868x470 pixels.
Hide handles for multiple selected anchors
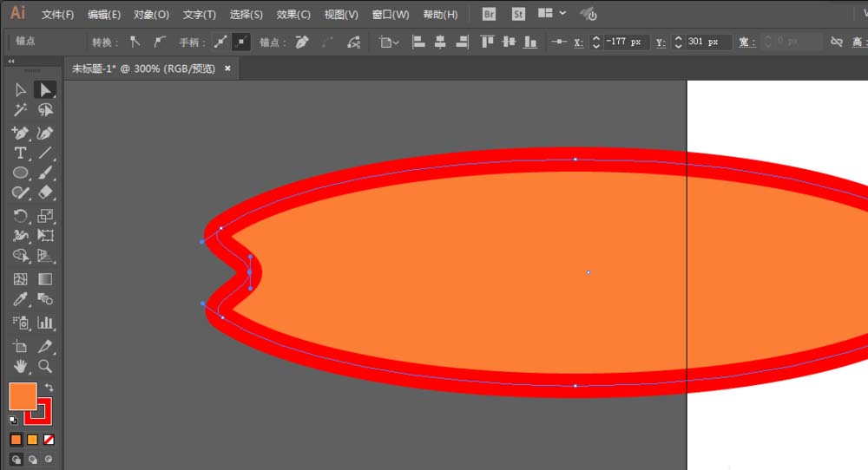(x=241, y=42)
